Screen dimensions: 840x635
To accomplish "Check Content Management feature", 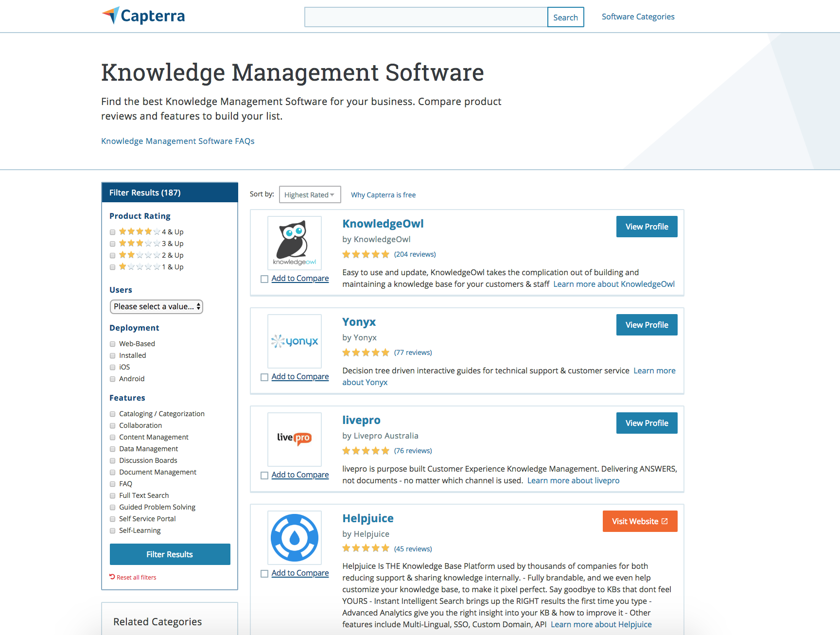I will 113,437.
